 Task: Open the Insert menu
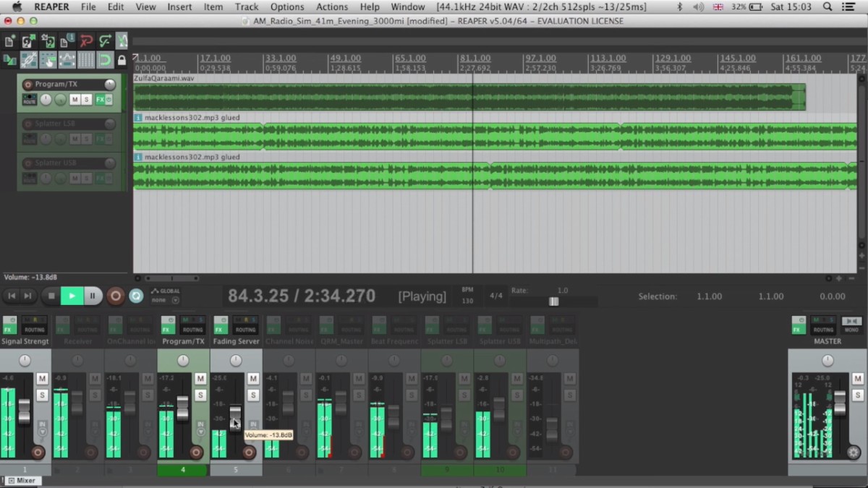tap(179, 7)
